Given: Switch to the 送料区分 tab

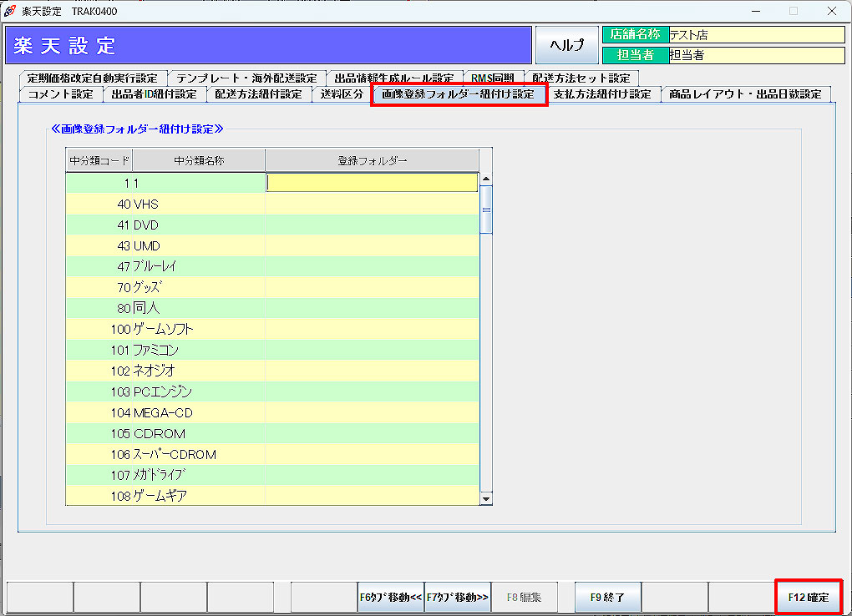Looking at the screenshot, I should click(x=342, y=94).
